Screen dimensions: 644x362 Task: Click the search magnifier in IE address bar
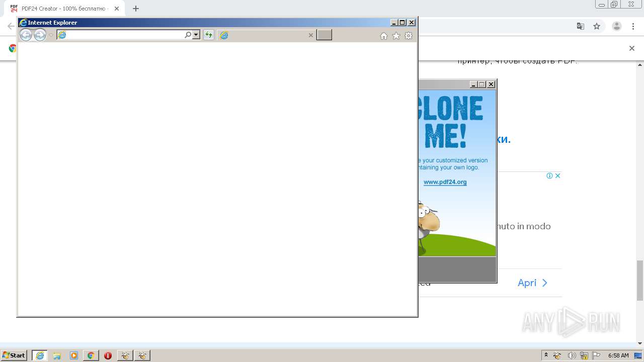pyautogui.click(x=188, y=35)
